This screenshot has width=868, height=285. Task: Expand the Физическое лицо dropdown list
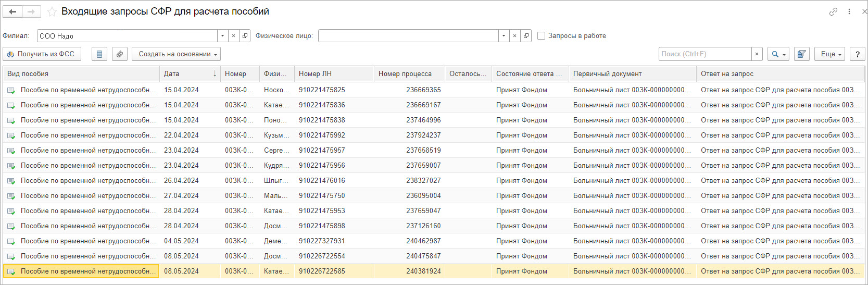(x=504, y=36)
